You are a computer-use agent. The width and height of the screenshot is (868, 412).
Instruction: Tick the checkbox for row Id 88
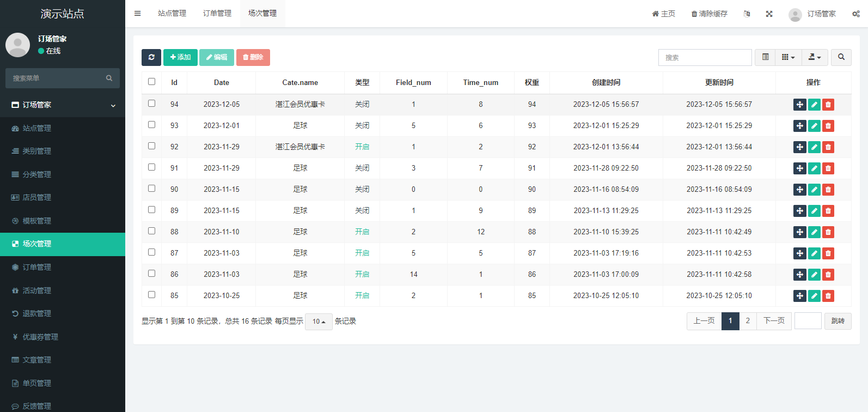152,231
